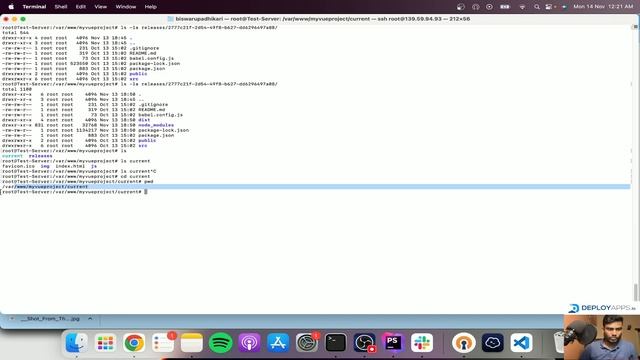Viewport: 640px width, 360px height.
Task: Open Control Center in the menu bar
Action: point(549,7)
